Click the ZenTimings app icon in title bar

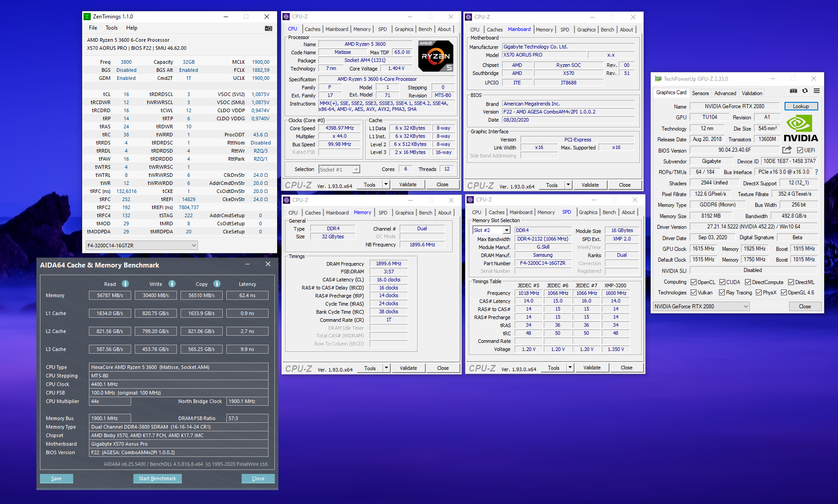coord(87,17)
